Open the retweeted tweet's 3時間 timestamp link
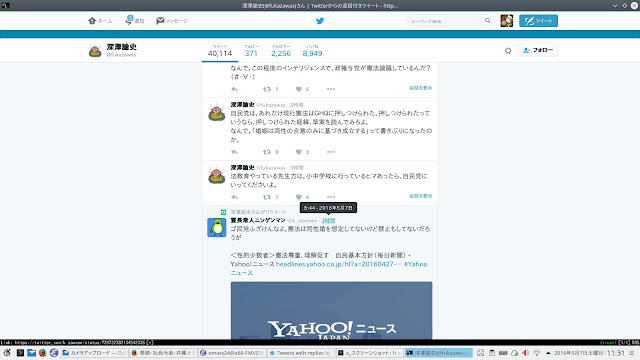Viewport: 640px width, 360px height. (328, 220)
